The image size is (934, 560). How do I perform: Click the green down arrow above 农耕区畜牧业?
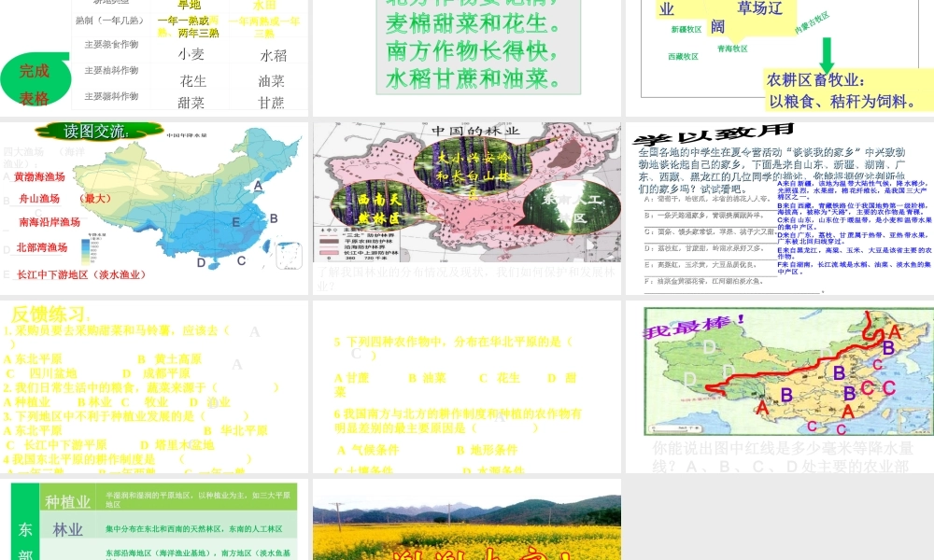point(827,55)
